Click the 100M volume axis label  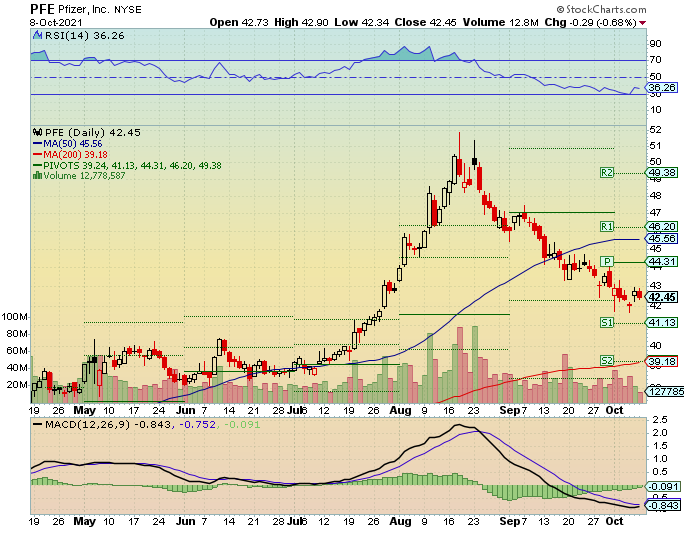coord(15,317)
